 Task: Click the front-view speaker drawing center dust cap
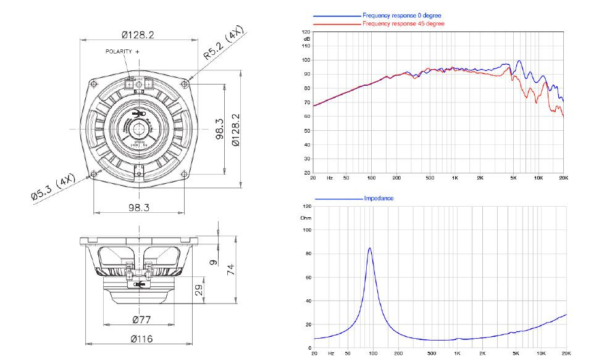(x=138, y=129)
